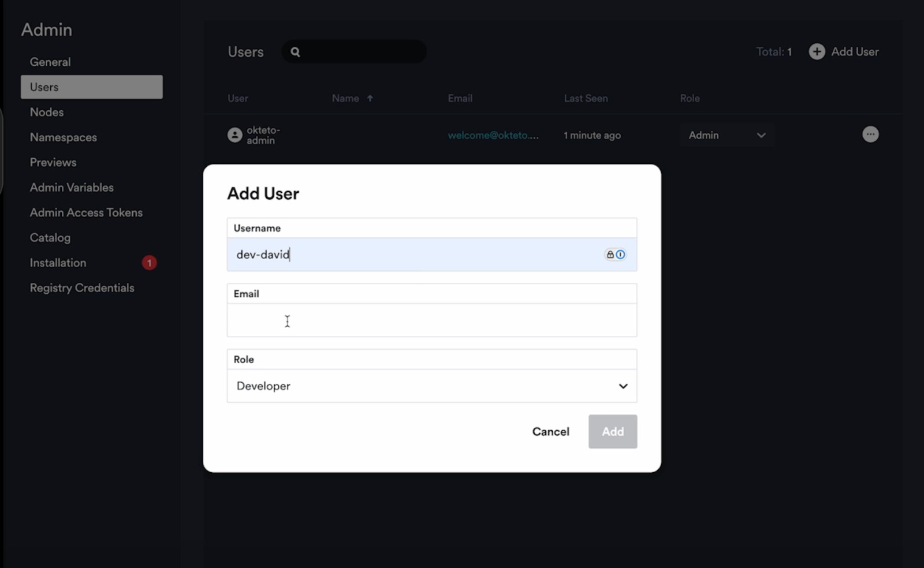Click the okteto-admin user avatar icon
Image resolution: width=924 pixels, height=568 pixels.
234,134
